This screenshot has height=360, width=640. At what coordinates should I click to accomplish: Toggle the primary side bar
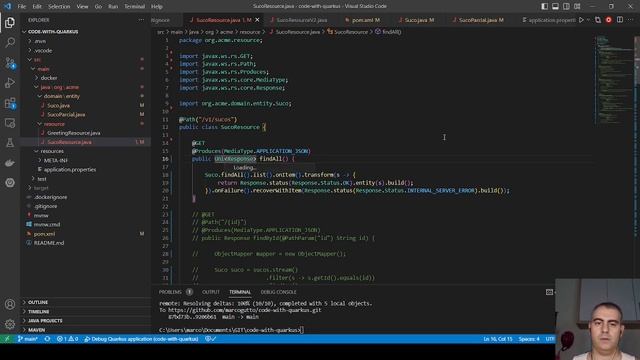(544, 6)
